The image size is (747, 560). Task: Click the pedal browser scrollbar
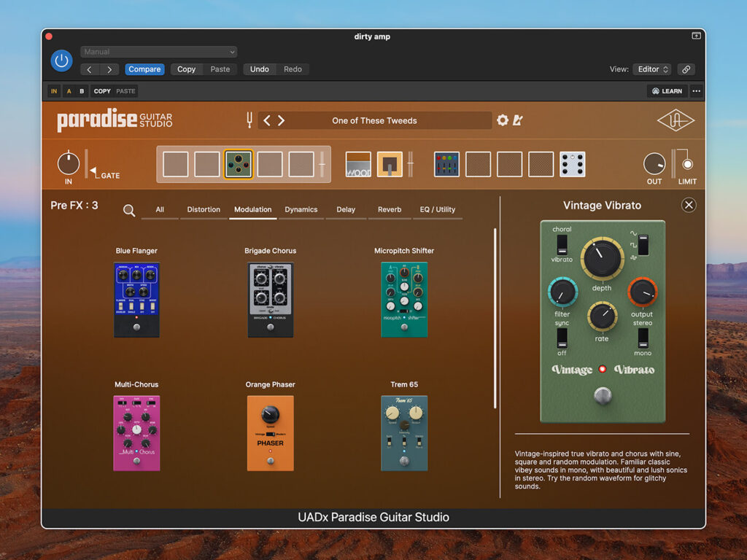(x=495, y=318)
